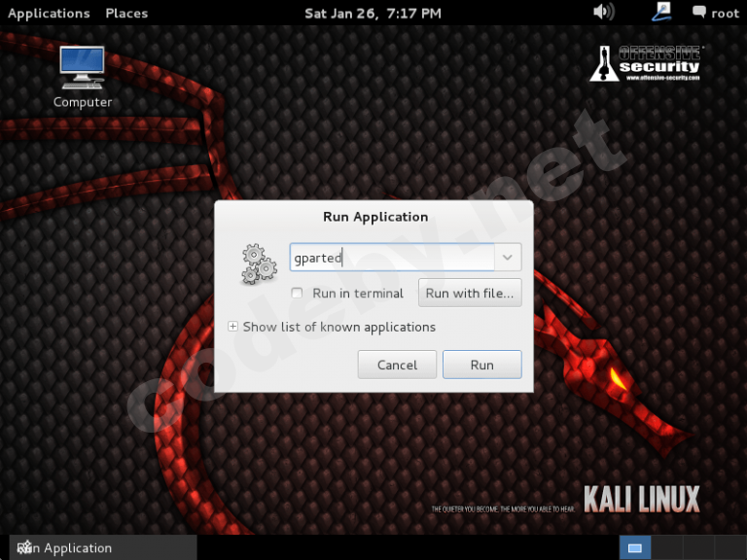
Task: Select the first workspace in switcher
Action: coord(634,548)
